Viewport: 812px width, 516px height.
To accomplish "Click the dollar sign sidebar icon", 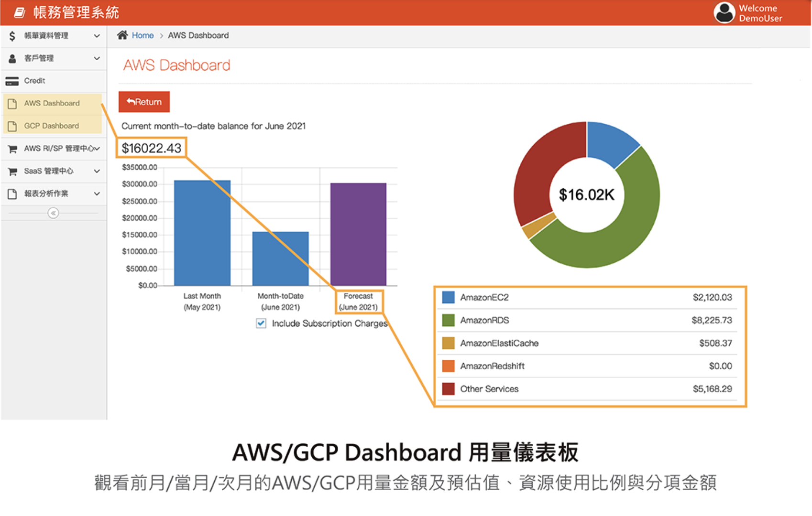I will (x=12, y=36).
